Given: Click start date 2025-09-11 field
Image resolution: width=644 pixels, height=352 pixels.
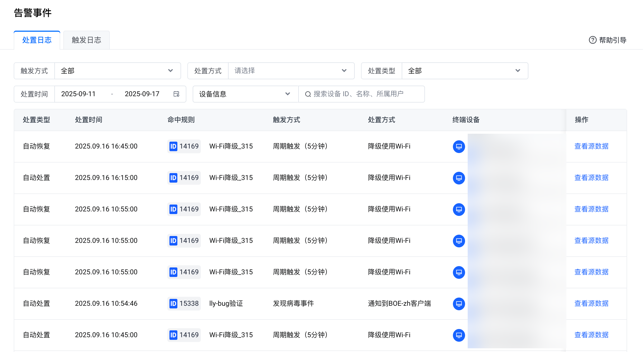Looking at the screenshot, I should point(78,94).
